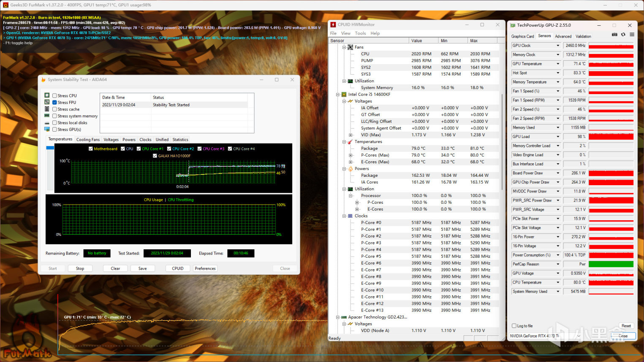Click the HWMonitor vertical scrollbar
Image resolution: width=644 pixels, height=362 pixels.
pyautogui.click(x=502, y=142)
